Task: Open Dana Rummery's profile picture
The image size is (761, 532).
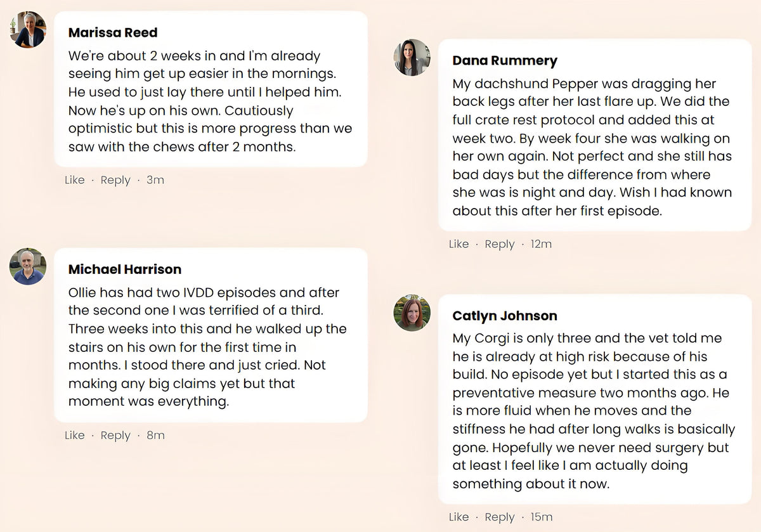Action: pyautogui.click(x=412, y=58)
